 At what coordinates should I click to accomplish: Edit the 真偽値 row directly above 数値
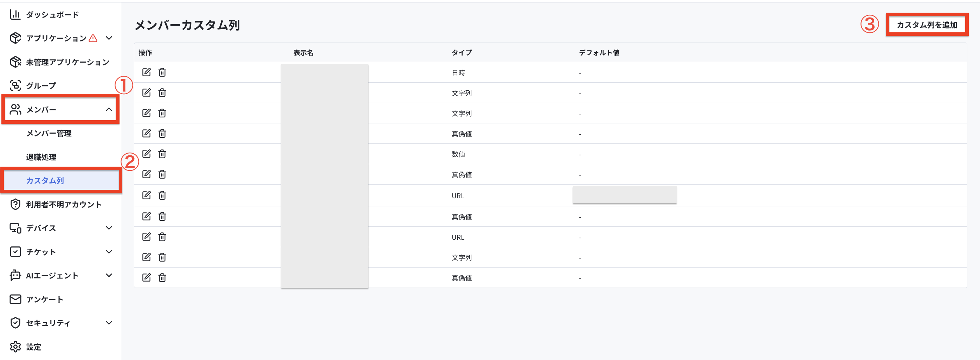point(147,133)
